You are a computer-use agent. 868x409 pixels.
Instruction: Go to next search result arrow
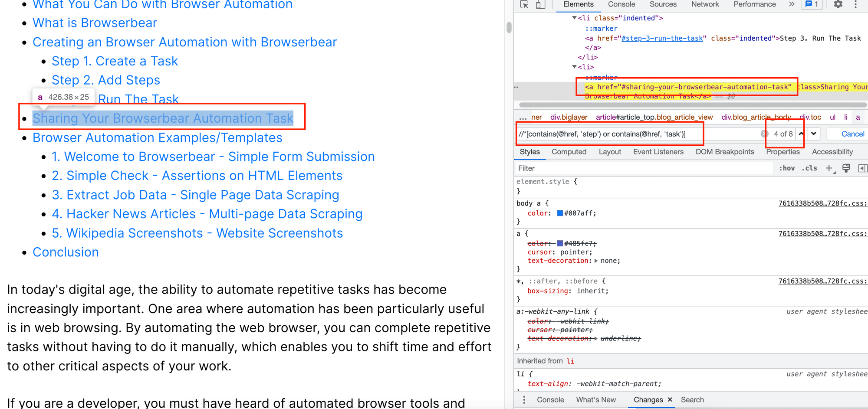tap(814, 134)
